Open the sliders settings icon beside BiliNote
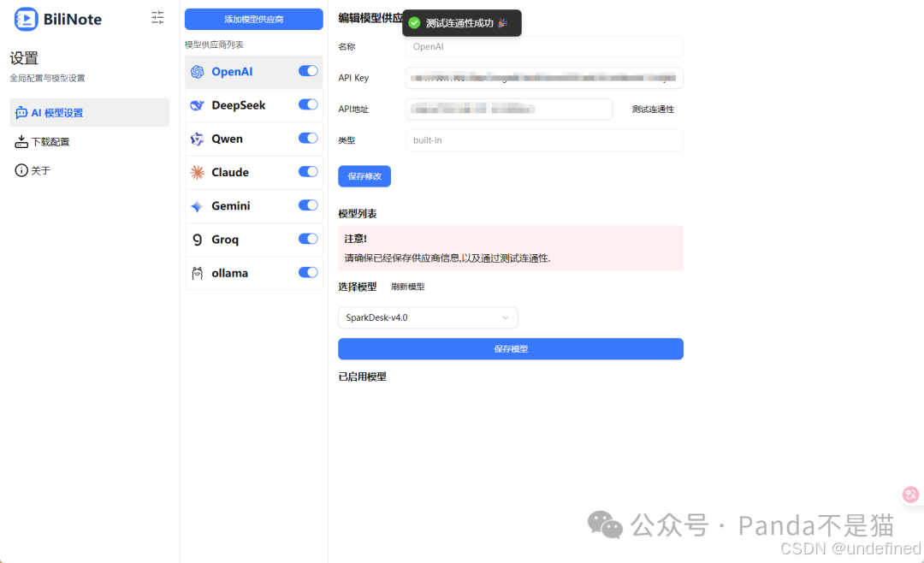This screenshot has width=924, height=563. [157, 18]
